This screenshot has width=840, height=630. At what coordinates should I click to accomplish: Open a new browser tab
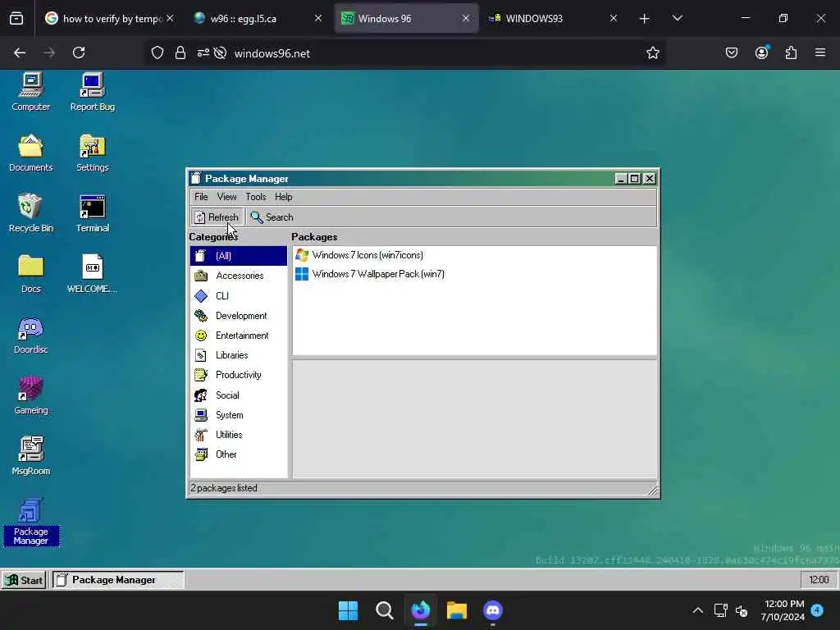click(x=644, y=19)
